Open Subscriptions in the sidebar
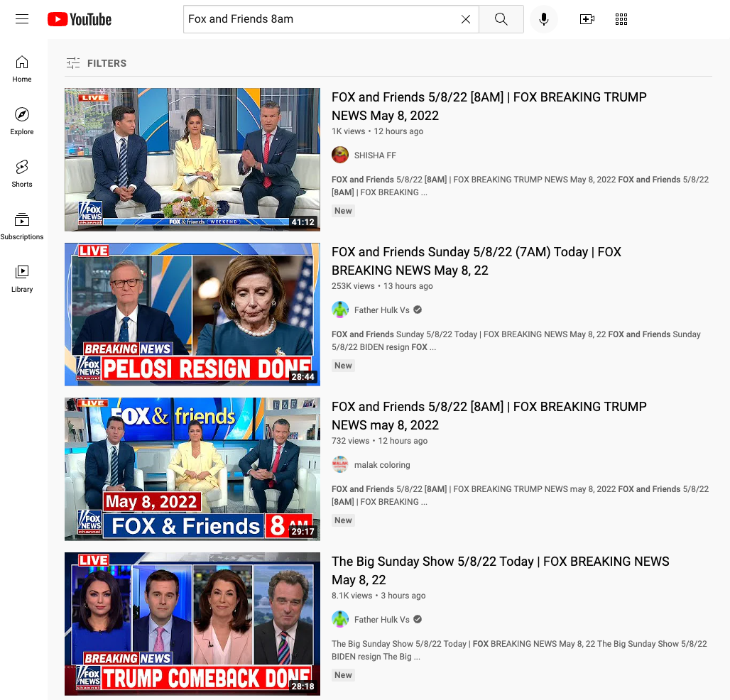Screen dimensions: 730x700 tap(22, 226)
